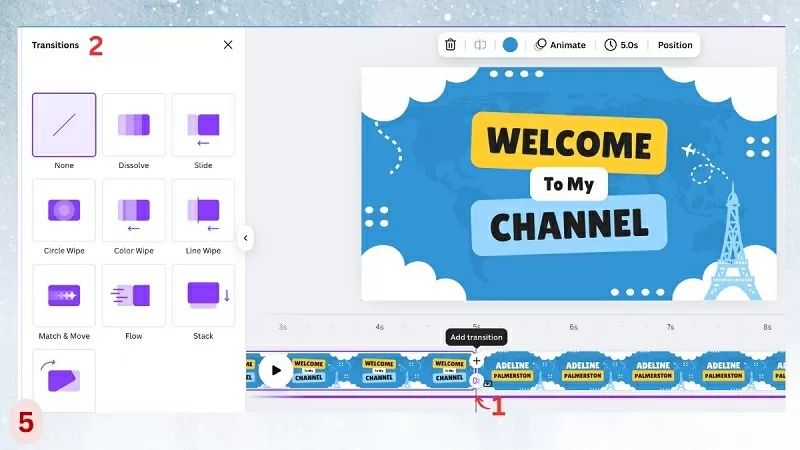Select the Flow transition
800x450 pixels.
coord(134,295)
